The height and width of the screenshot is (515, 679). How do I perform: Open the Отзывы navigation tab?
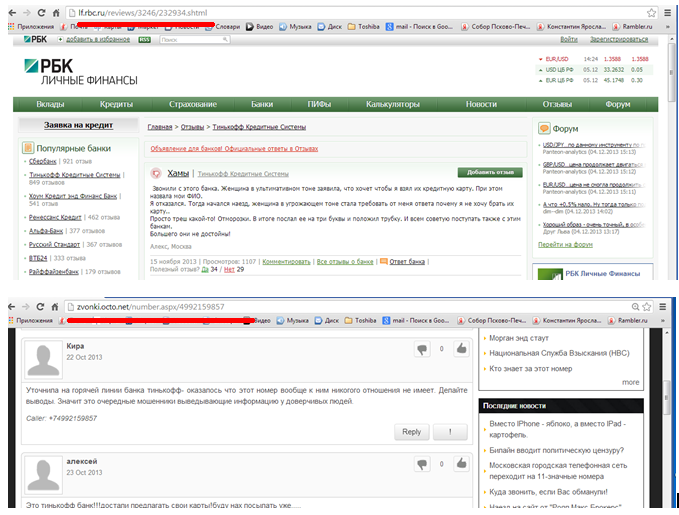[x=557, y=104]
